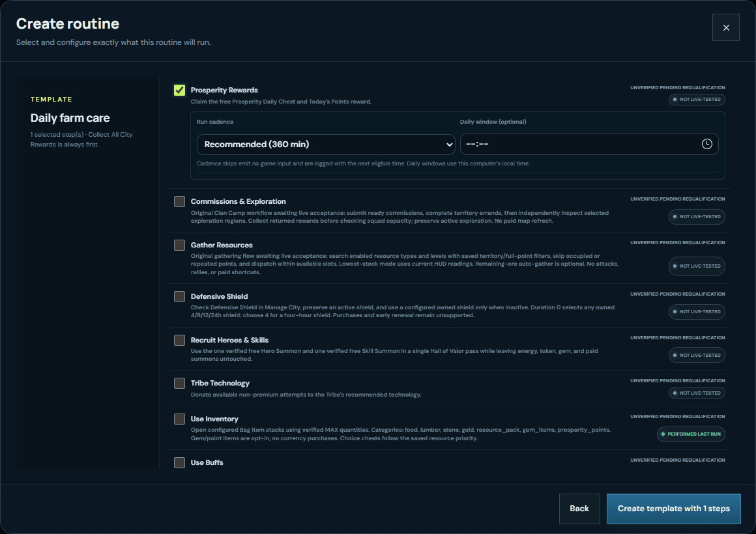756x534 pixels.
Task: Open the clock time picker icon
Action: point(707,144)
